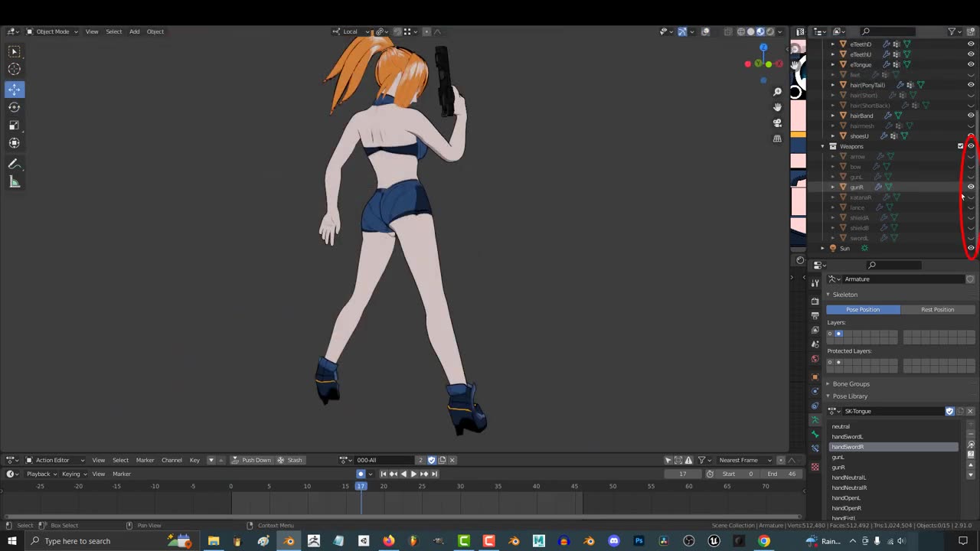
Task: Hide hair(PonyTail) object
Action: point(971,85)
